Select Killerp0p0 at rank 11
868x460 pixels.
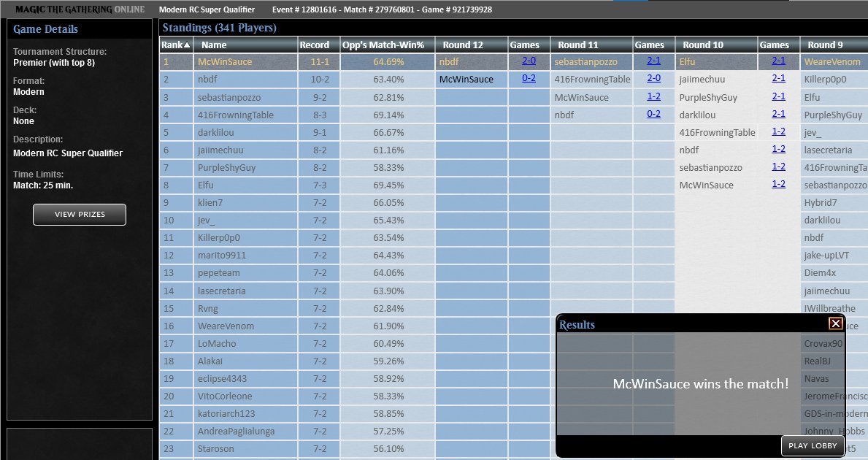pos(219,238)
